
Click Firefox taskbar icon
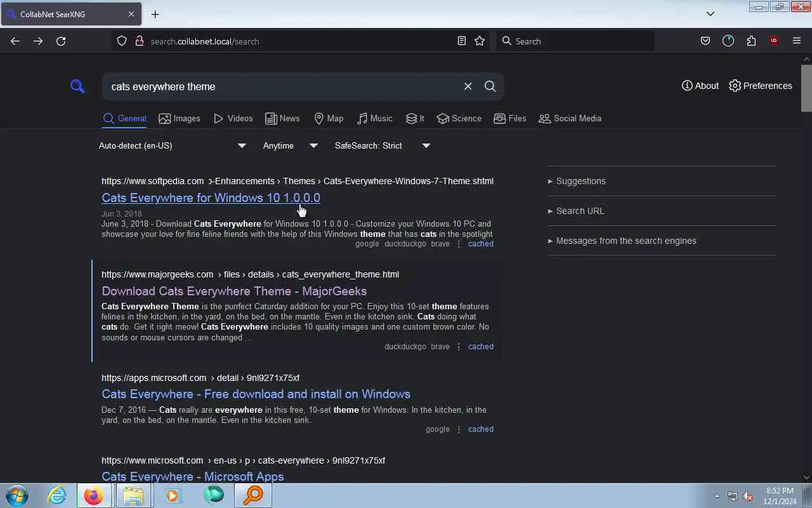94,495
